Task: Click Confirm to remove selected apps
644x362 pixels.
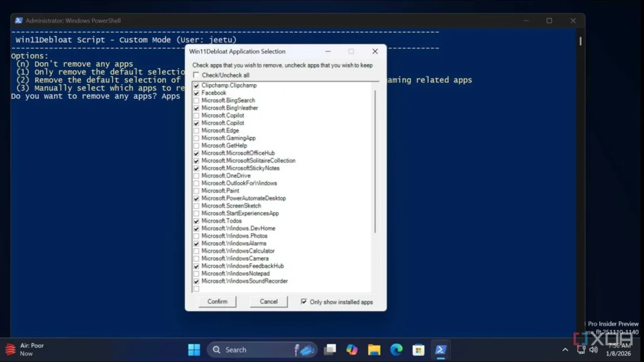Action: (216, 302)
